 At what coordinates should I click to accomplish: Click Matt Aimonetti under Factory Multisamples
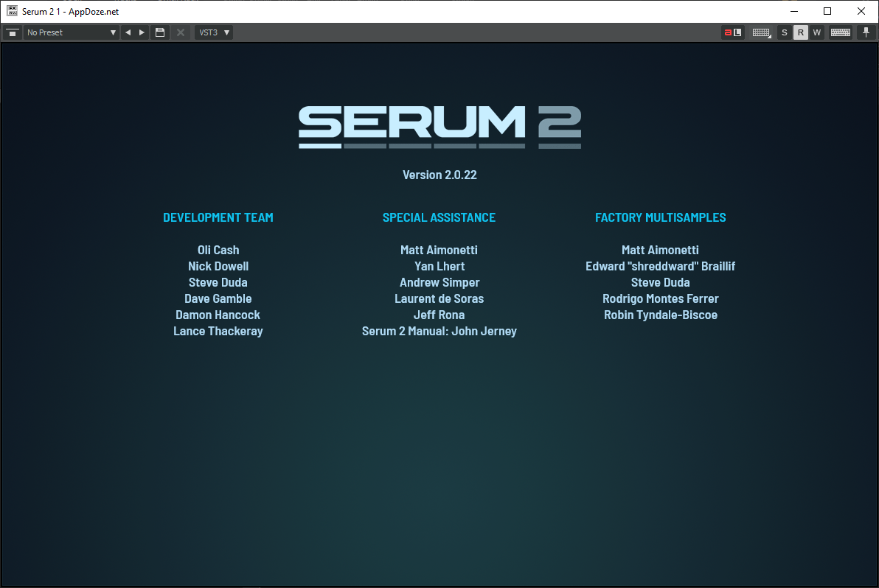click(x=661, y=250)
